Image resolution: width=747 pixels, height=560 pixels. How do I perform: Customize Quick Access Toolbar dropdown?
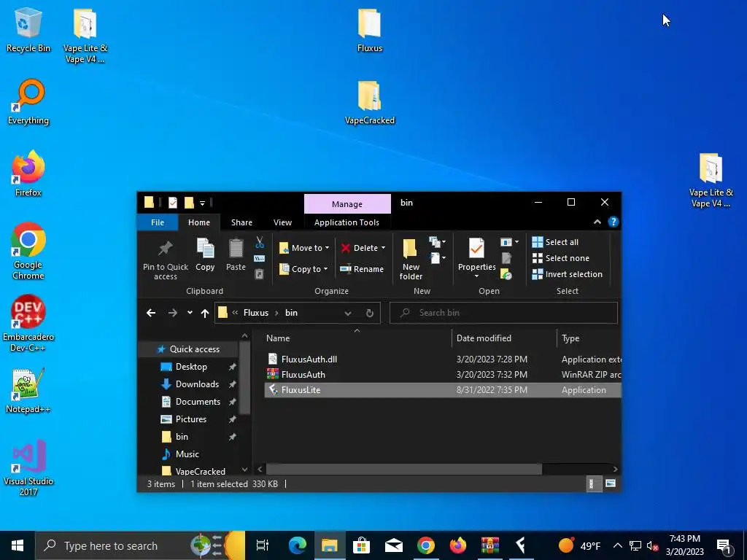point(202,203)
